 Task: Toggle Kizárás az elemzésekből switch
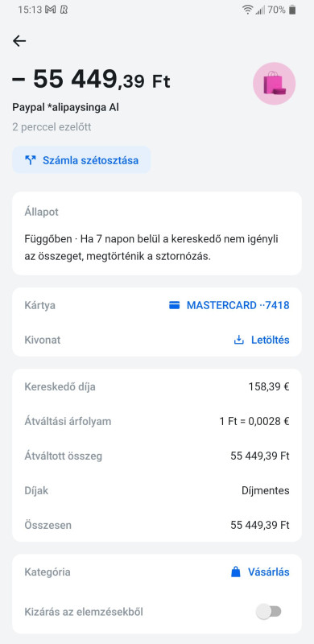click(269, 612)
